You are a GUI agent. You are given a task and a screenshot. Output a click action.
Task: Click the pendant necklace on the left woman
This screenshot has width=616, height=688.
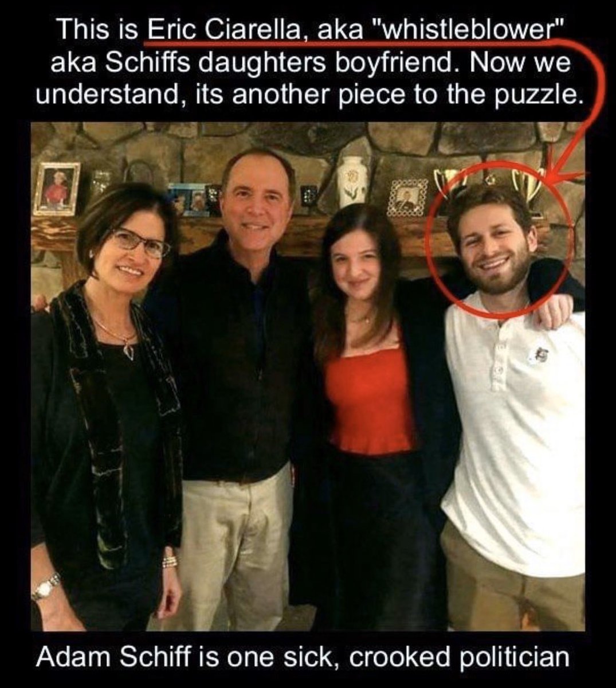(128, 349)
